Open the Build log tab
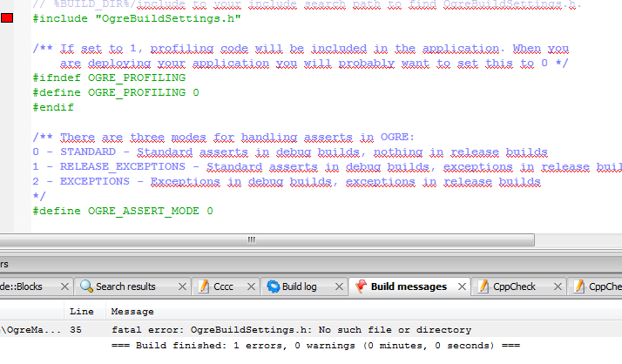Screen dimensions: 622x364 [x=299, y=286]
